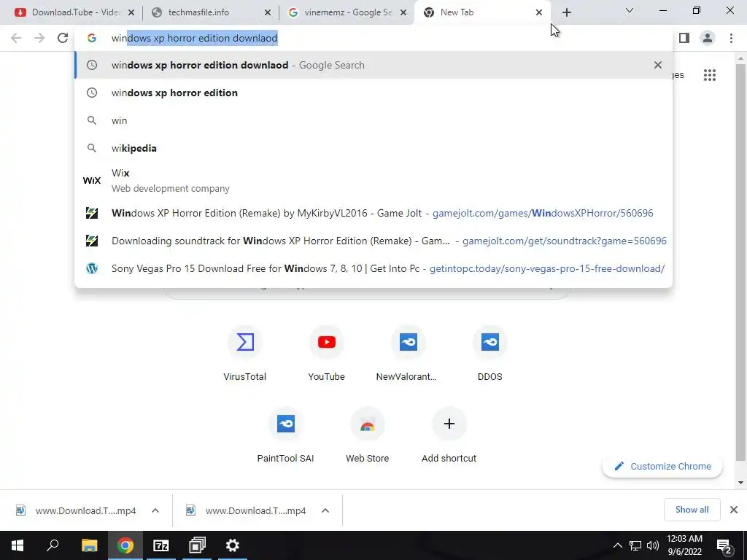
Task: Click the Customize Chrome button
Action: pyautogui.click(x=662, y=466)
